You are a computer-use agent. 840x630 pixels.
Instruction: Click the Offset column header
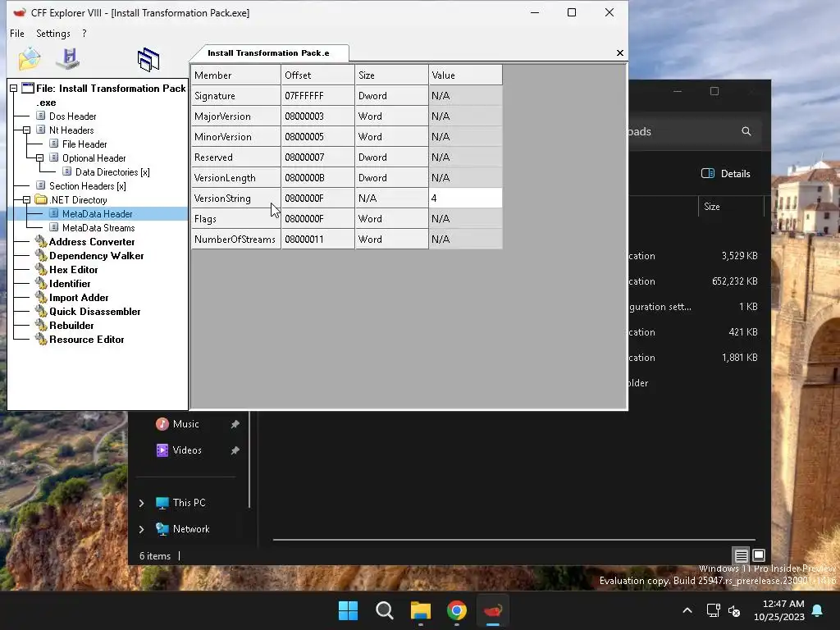click(317, 75)
